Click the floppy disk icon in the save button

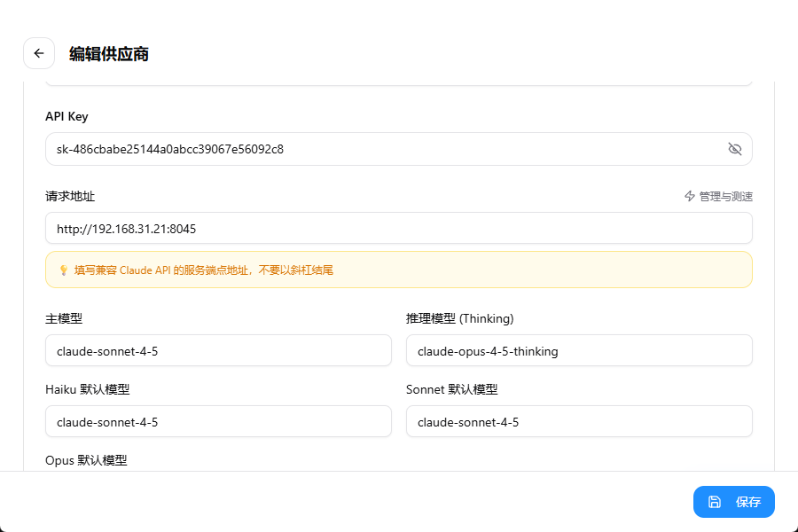(715, 502)
